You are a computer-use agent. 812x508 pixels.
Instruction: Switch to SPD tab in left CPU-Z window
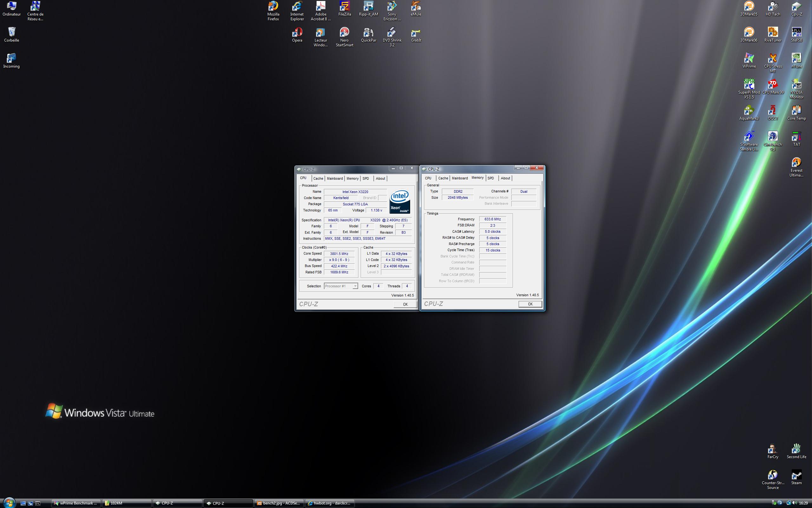pyautogui.click(x=366, y=178)
